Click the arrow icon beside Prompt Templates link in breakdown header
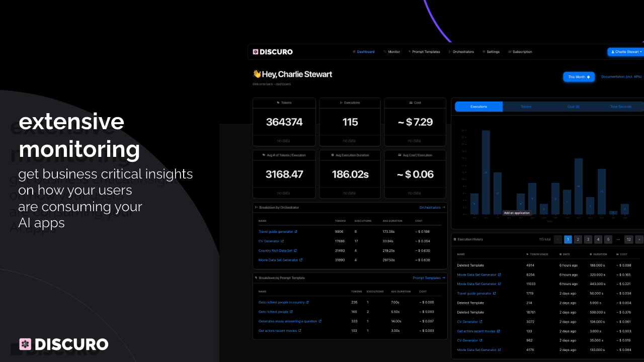 tap(444, 278)
